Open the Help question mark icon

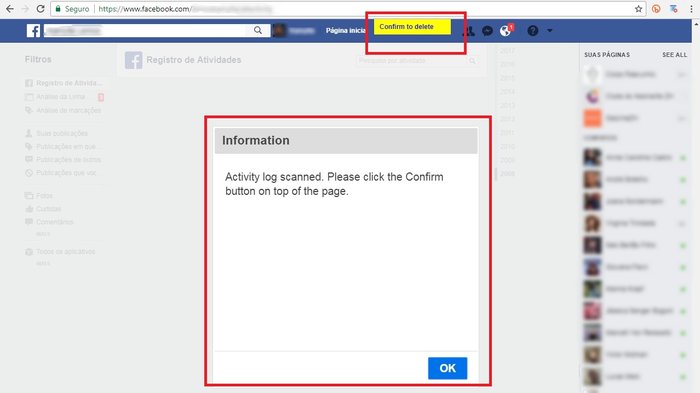533,31
